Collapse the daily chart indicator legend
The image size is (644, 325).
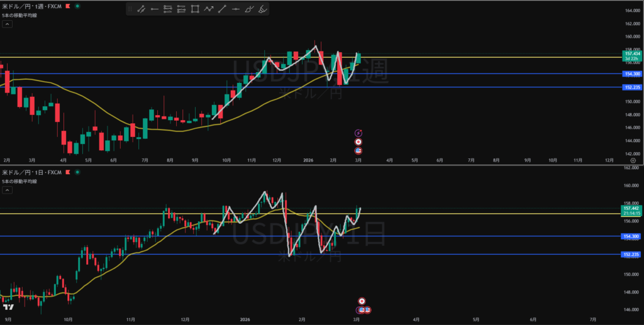[7, 191]
